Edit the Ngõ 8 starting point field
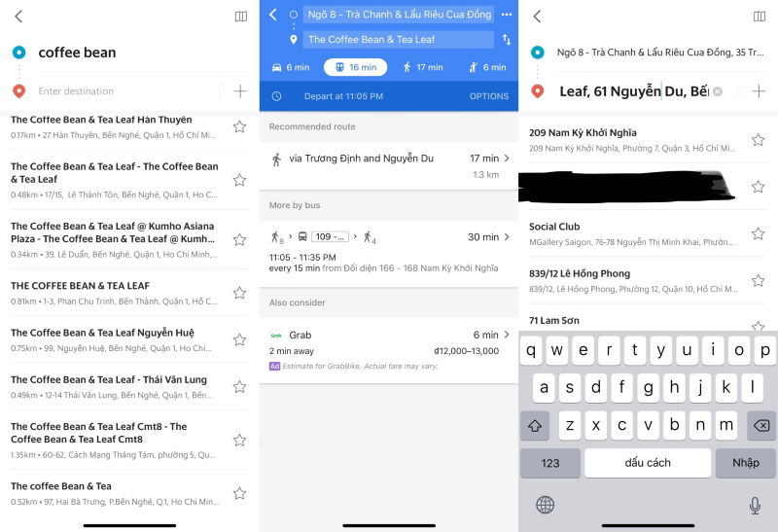778x532 pixels. 399,15
